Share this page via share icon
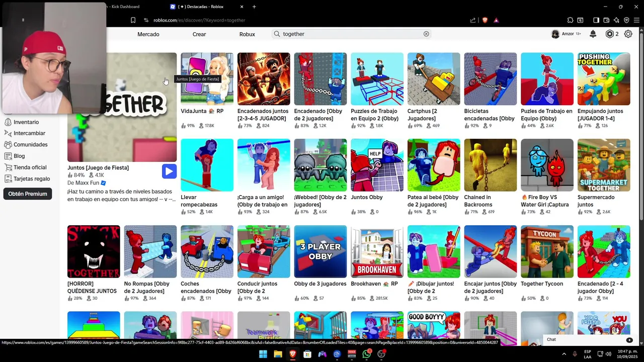 (x=473, y=20)
